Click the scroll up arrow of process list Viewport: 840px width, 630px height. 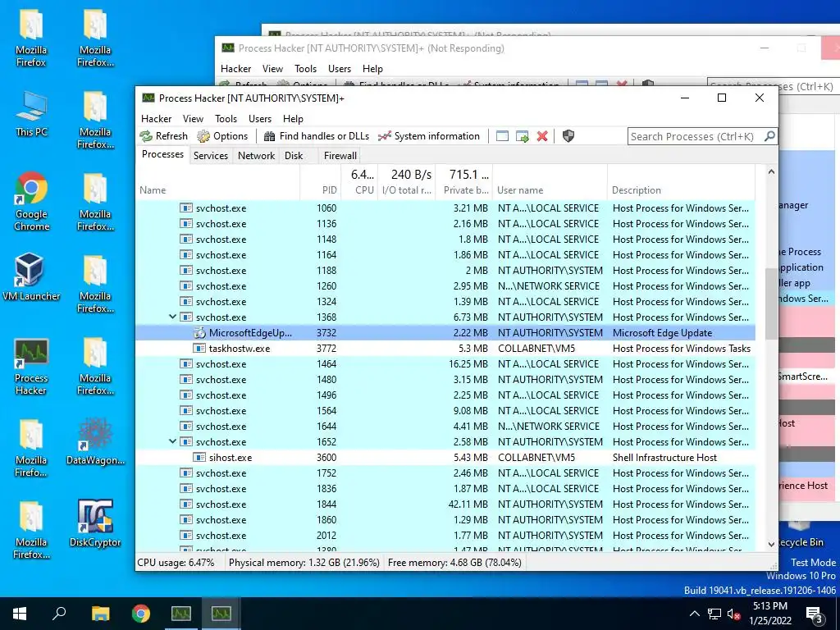771,172
